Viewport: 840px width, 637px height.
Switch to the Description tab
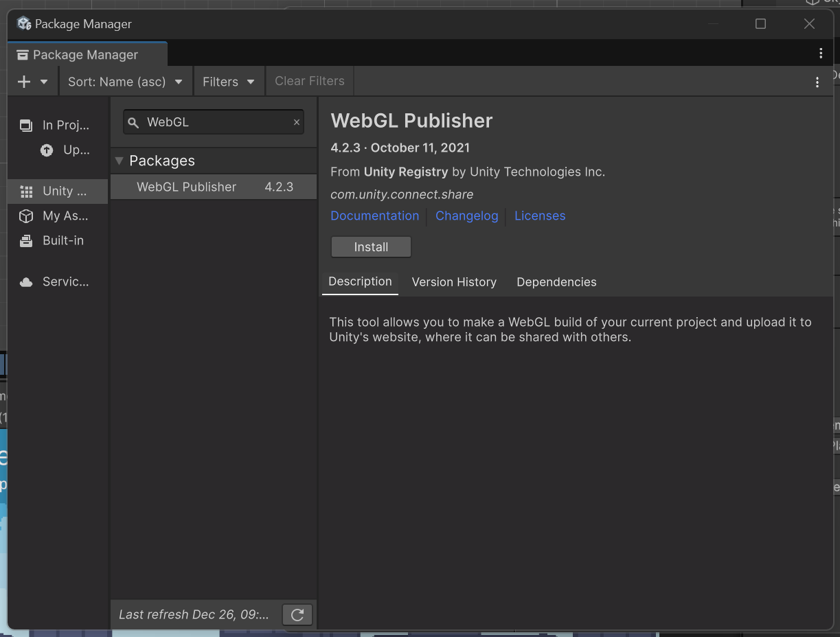point(360,281)
